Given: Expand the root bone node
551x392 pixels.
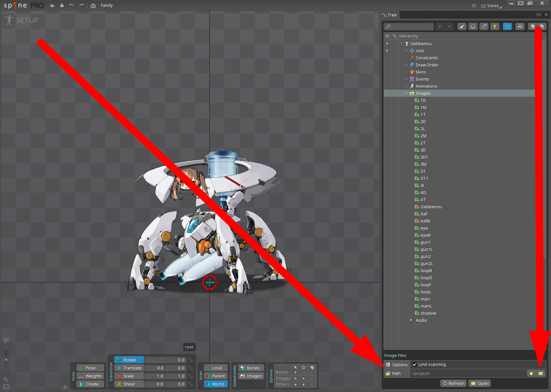Looking at the screenshot, I should 406,51.
